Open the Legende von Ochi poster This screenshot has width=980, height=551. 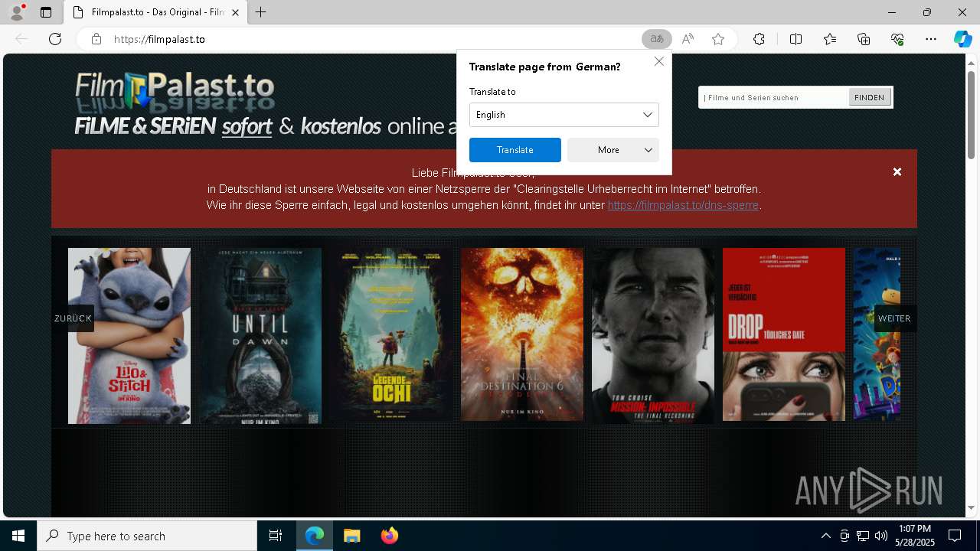click(x=392, y=335)
